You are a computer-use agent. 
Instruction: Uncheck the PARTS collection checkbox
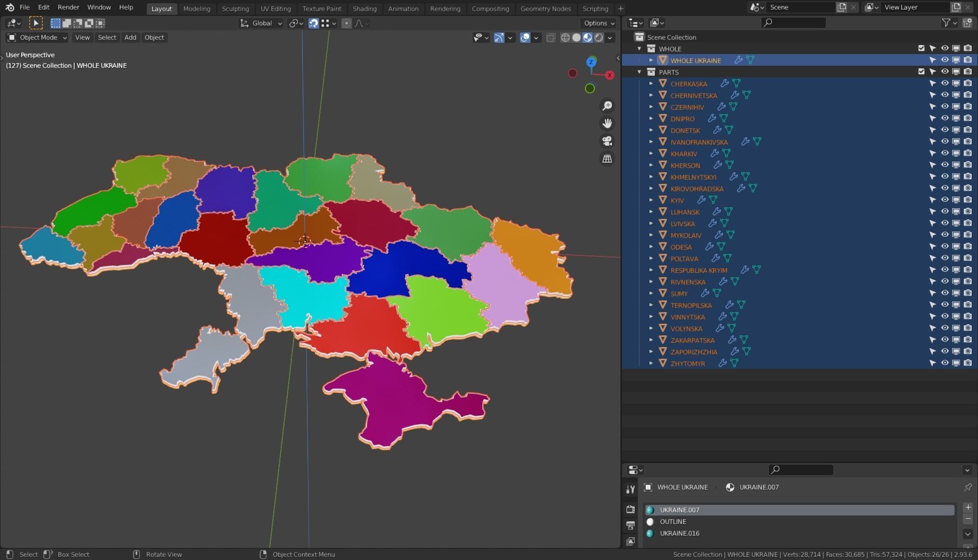(921, 72)
